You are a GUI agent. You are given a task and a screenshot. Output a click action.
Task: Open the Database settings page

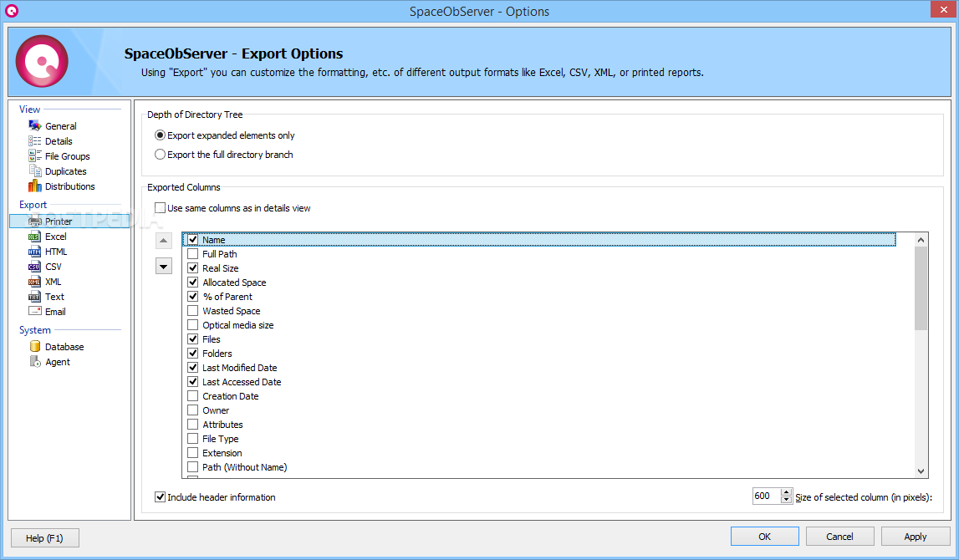point(64,347)
